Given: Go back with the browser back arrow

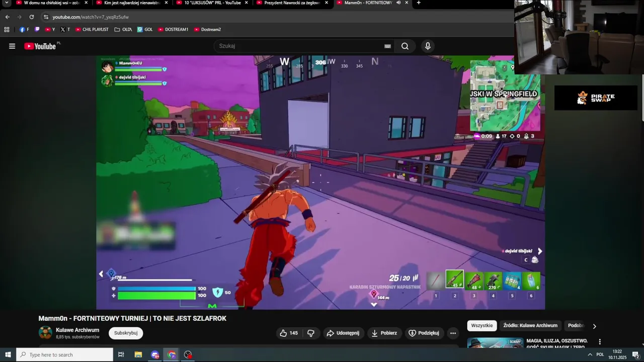Looking at the screenshot, I should click(7, 17).
